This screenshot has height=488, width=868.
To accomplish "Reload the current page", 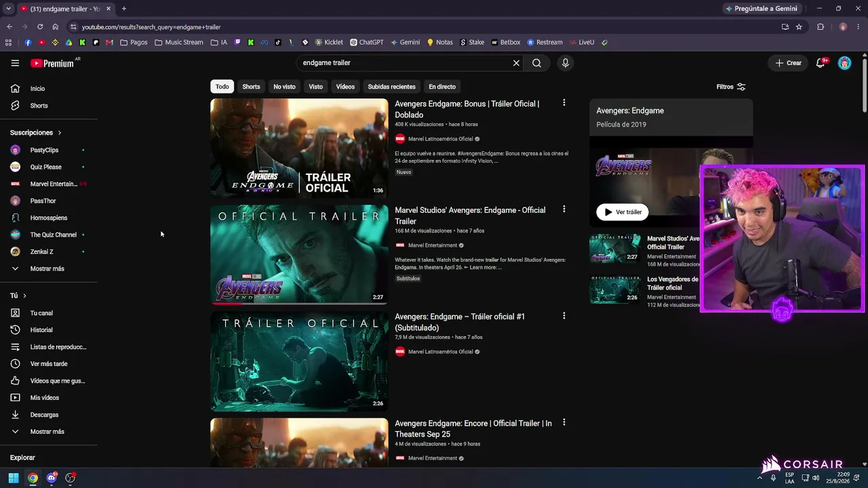I will (x=40, y=27).
